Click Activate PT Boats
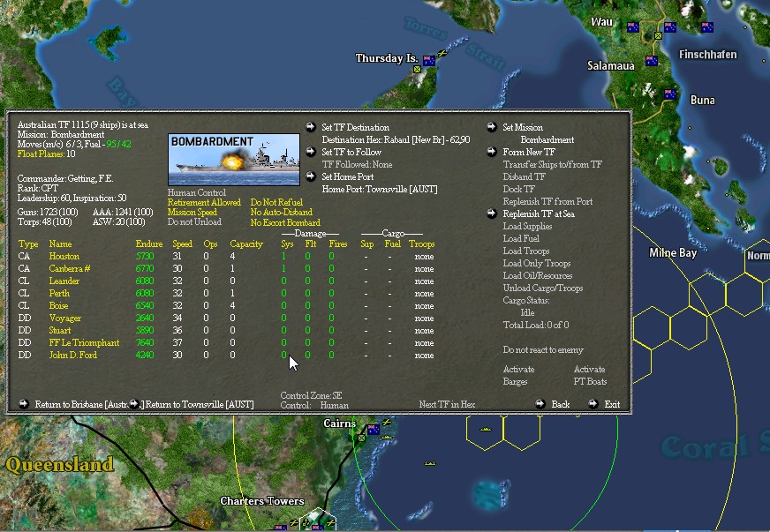The height and width of the screenshot is (532, 770). [x=590, y=375]
